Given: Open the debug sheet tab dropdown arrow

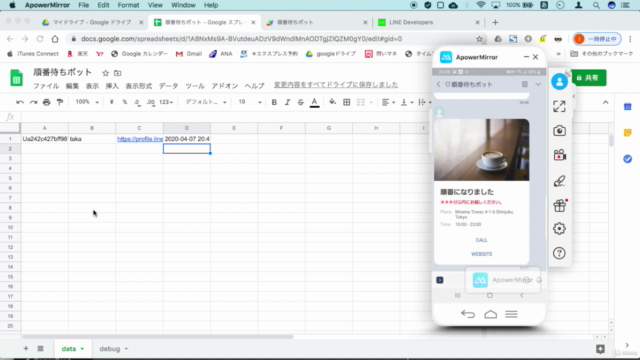Looking at the screenshot, I should [x=126, y=349].
